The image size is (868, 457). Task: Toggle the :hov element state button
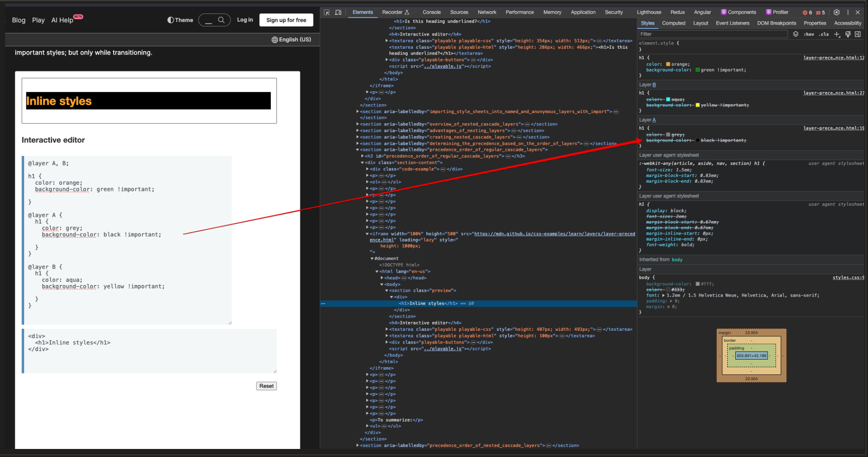[809, 34]
